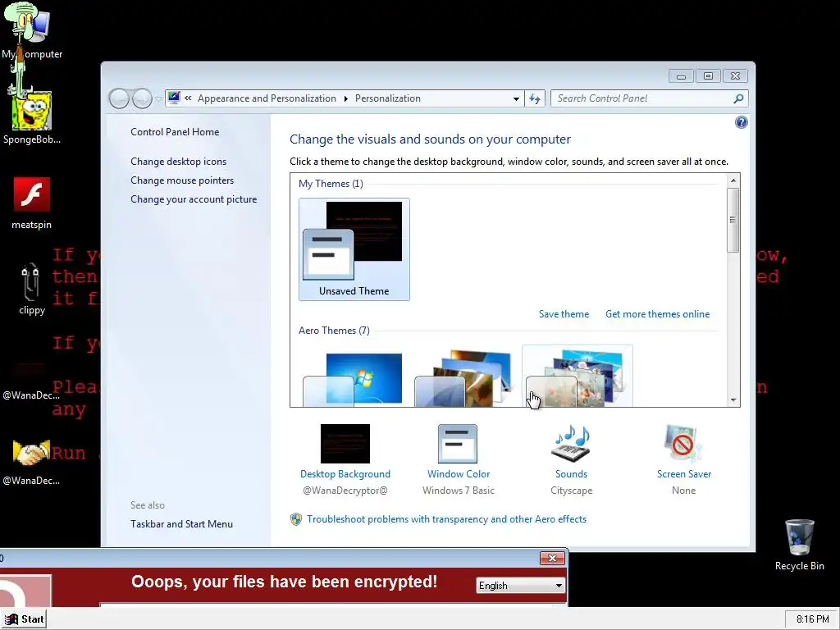Click the theme list scroll up arrow
Image resolution: width=840 pixels, height=630 pixels.
(x=733, y=180)
